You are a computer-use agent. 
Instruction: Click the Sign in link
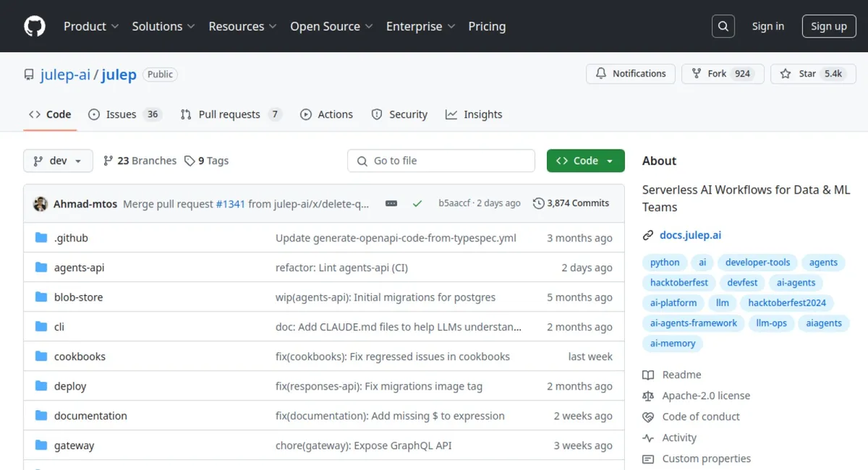(x=768, y=26)
